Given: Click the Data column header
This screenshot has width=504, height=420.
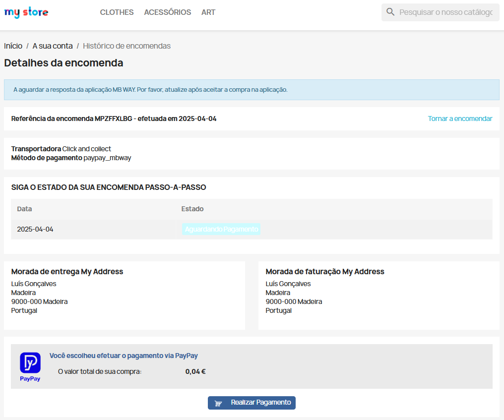Looking at the screenshot, I should tap(24, 209).
